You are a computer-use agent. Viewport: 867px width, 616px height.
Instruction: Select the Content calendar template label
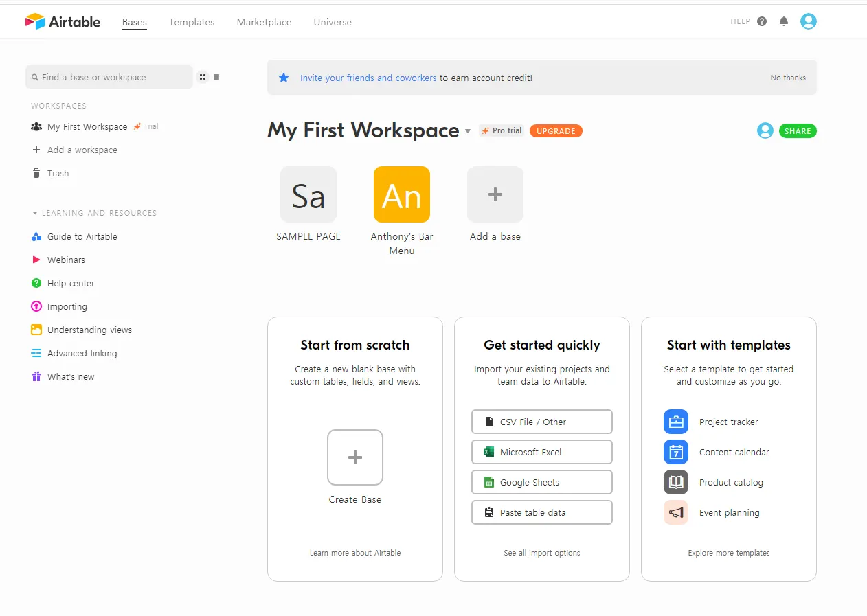734,452
